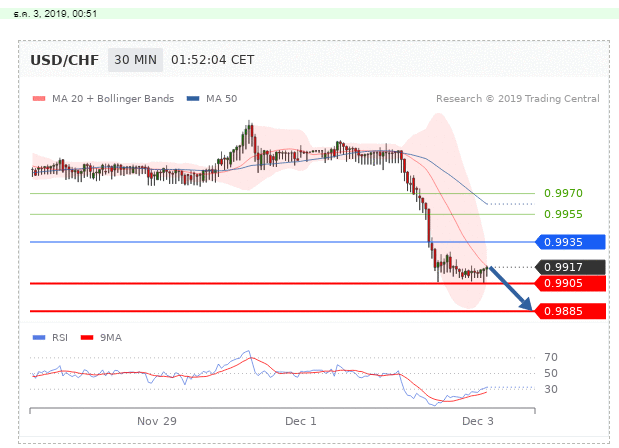This screenshot has height=448, width=619.
Task: Click the black 0.9917 current price tag
Action: (x=570, y=267)
